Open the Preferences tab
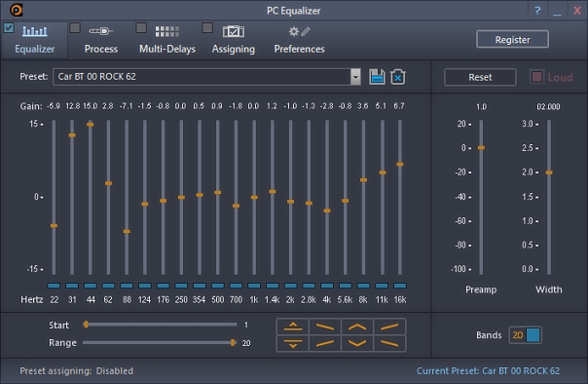588x384 pixels. click(x=299, y=40)
